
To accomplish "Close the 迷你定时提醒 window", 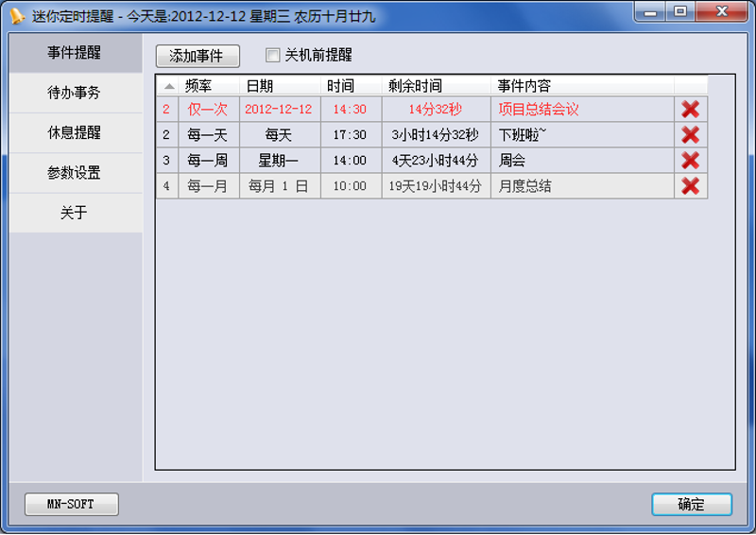I will coord(722,11).
